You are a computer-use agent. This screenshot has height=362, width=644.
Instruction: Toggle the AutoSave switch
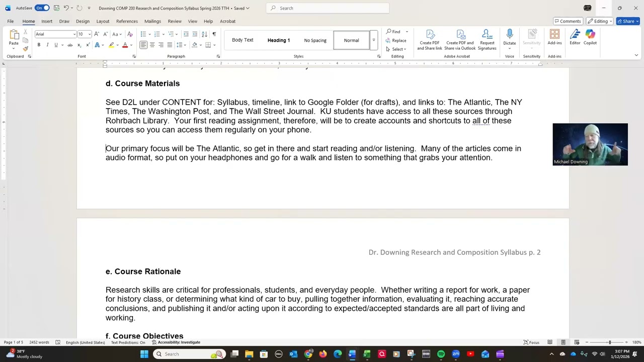[42, 8]
